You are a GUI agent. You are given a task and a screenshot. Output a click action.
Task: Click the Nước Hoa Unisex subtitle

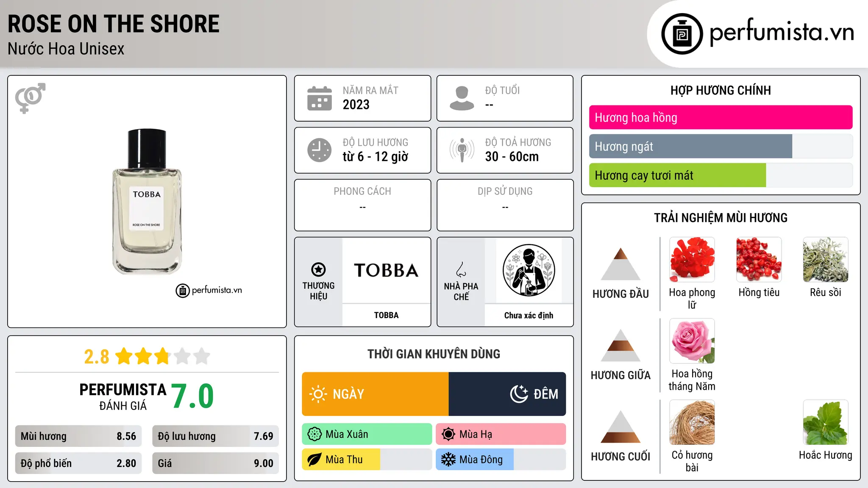click(66, 49)
